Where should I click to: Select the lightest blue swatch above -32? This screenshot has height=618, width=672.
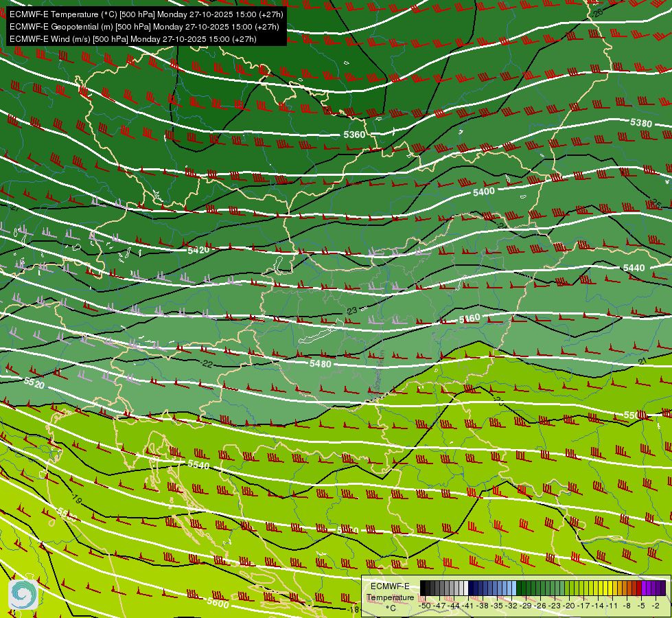514,588
